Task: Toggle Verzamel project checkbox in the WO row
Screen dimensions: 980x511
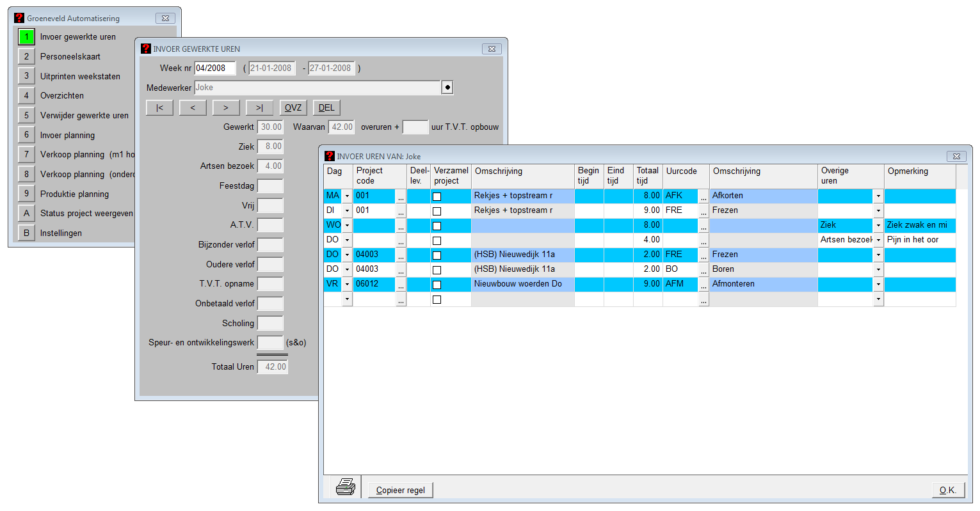Action: pyautogui.click(x=437, y=226)
